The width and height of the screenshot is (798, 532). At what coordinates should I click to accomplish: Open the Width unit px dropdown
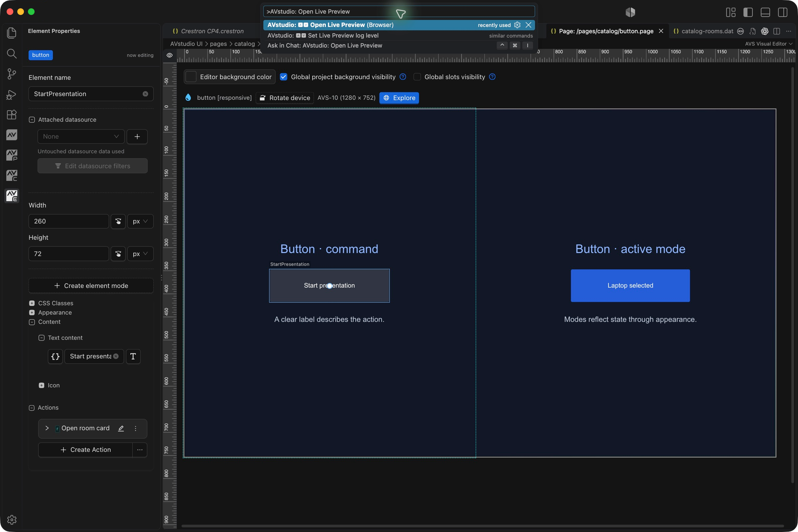[140, 221]
